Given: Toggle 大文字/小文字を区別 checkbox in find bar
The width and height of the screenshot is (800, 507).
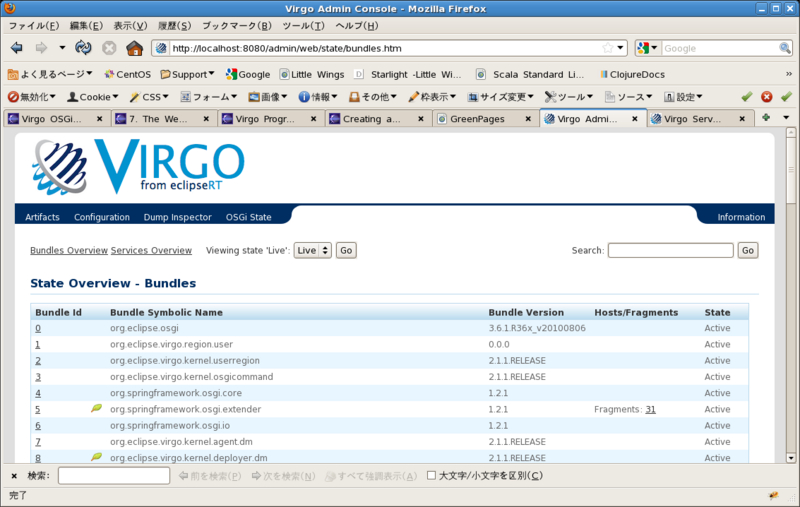Looking at the screenshot, I should pos(431,475).
